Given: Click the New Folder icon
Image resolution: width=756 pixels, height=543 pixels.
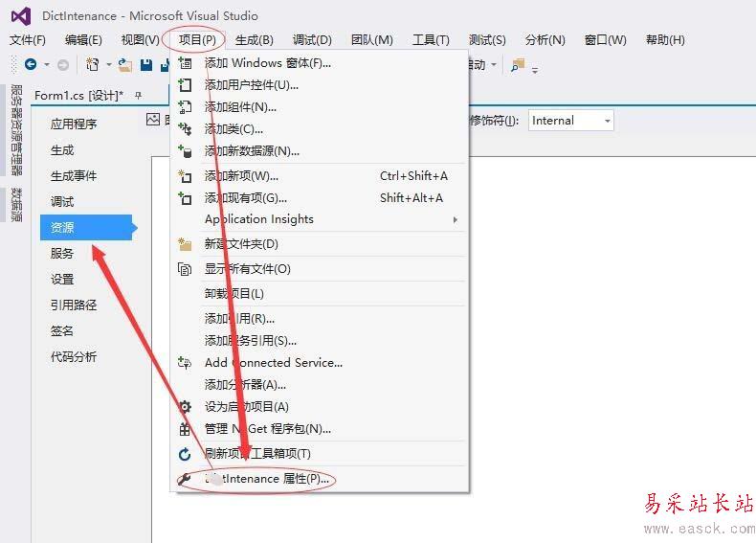Looking at the screenshot, I should tap(185, 244).
